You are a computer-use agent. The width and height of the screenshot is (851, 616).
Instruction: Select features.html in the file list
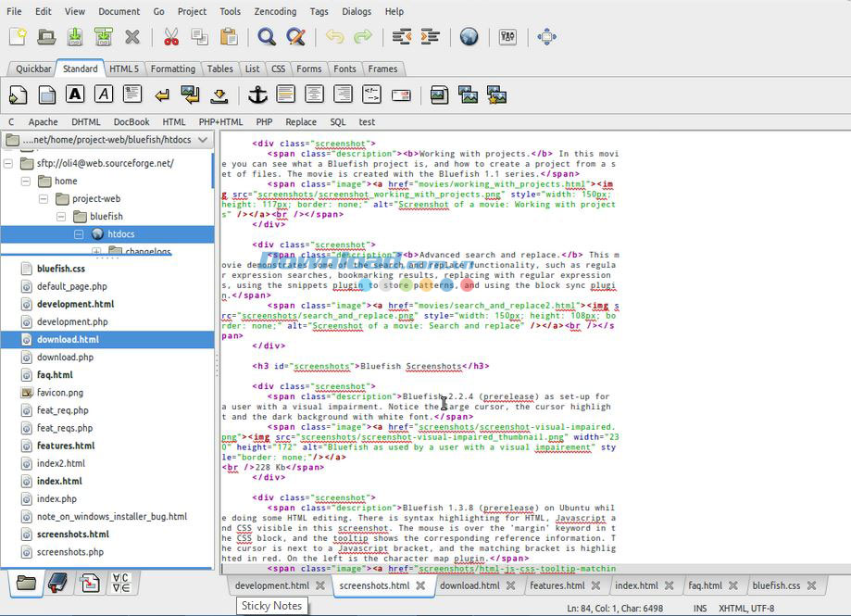(66, 446)
